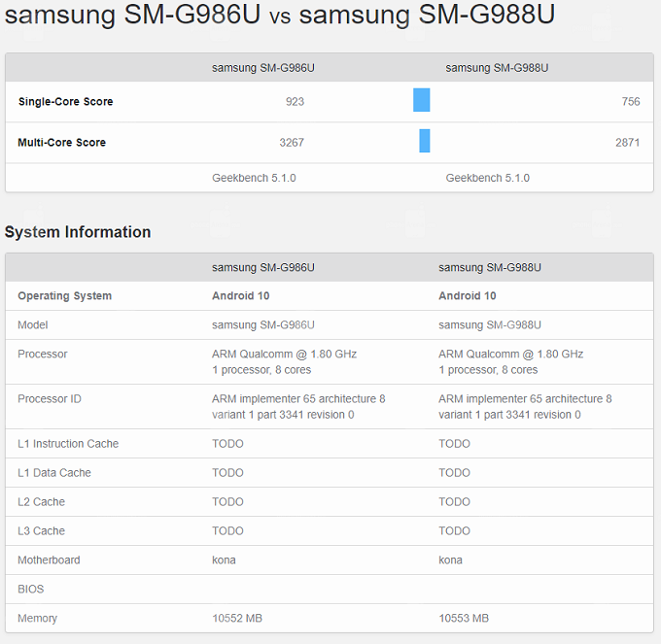This screenshot has height=644, width=661.
Task: Click the single-core score value 756
Action: pos(631,102)
